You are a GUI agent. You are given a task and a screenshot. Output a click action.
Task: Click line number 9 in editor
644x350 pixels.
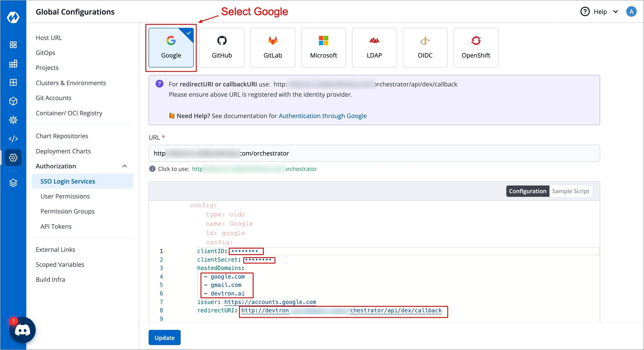pyautogui.click(x=161, y=319)
